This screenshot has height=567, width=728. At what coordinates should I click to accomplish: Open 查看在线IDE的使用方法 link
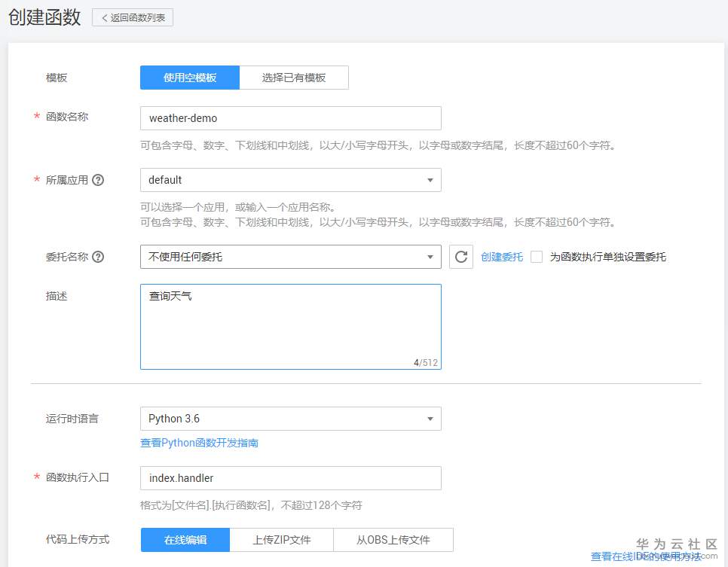click(x=646, y=556)
